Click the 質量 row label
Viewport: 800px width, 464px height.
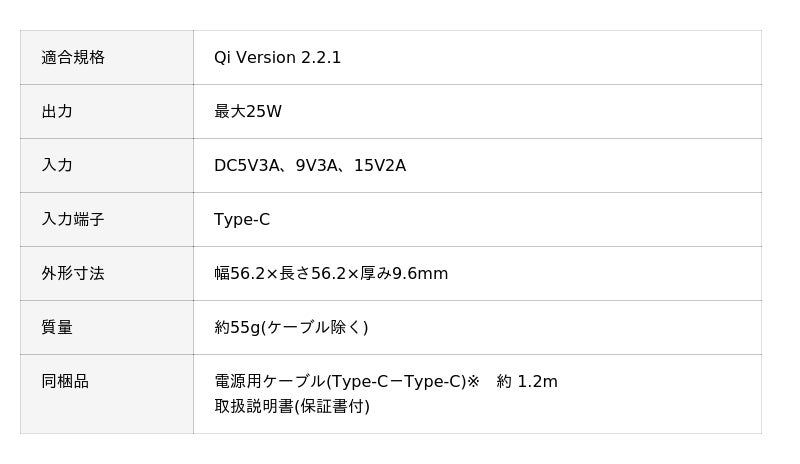(57, 328)
